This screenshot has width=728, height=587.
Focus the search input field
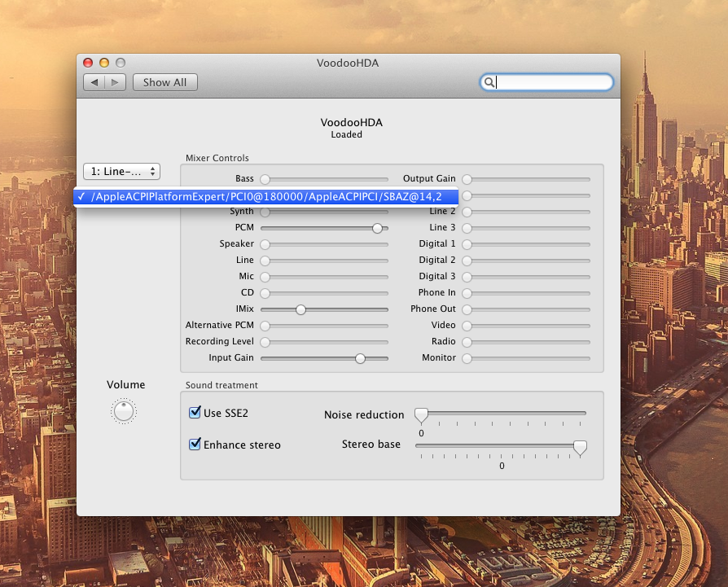pyautogui.click(x=546, y=82)
